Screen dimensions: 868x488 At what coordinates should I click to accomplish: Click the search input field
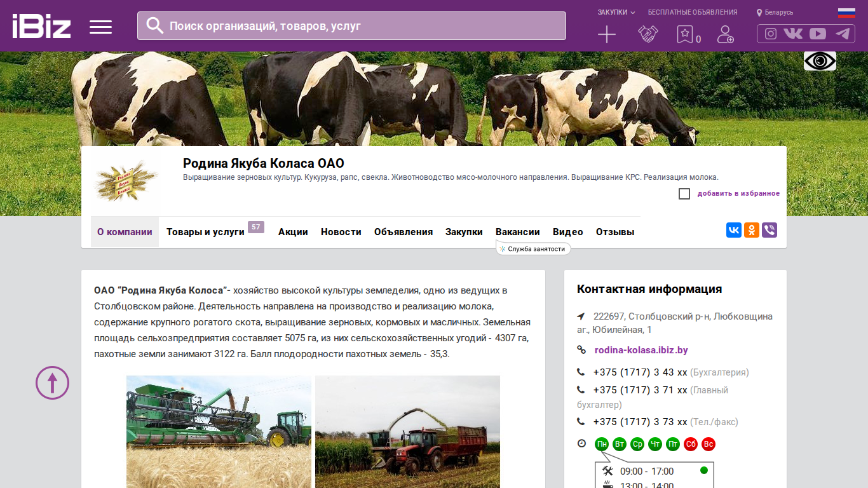351,26
